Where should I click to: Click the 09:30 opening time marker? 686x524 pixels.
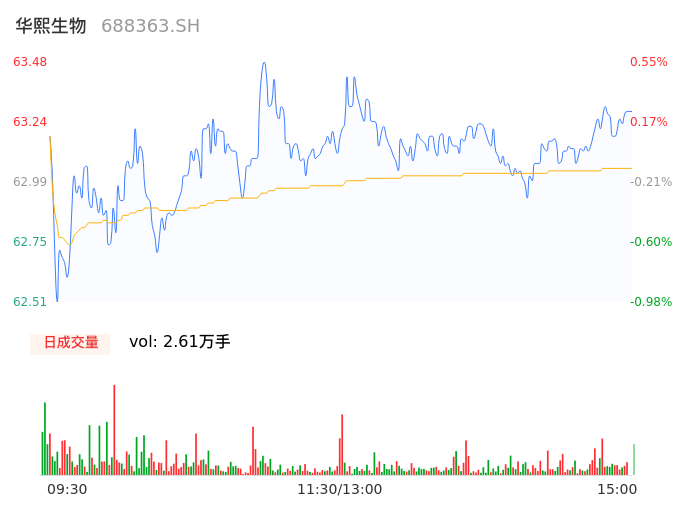[67, 489]
